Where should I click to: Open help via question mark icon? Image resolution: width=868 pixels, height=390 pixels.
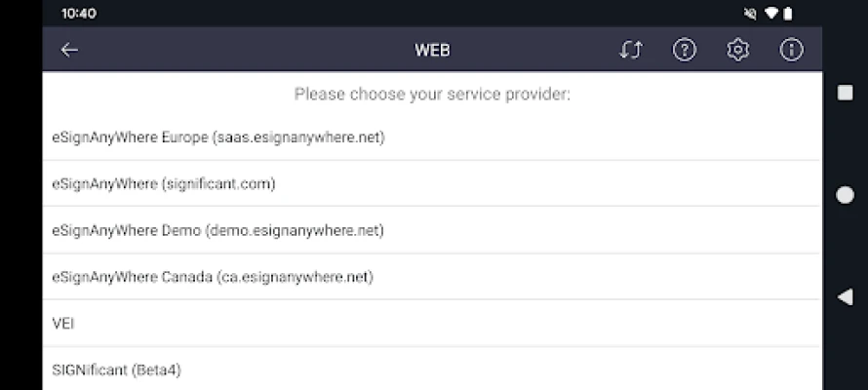tap(685, 50)
